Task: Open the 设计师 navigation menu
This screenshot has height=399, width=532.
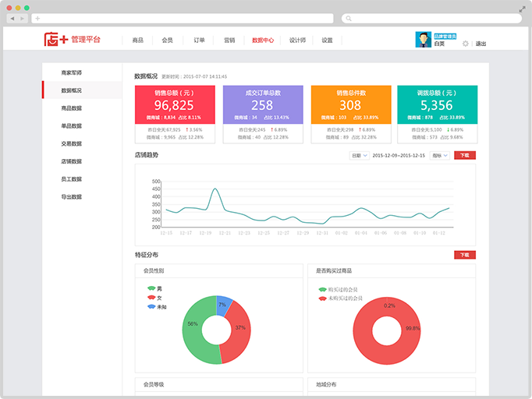Action: tap(297, 40)
